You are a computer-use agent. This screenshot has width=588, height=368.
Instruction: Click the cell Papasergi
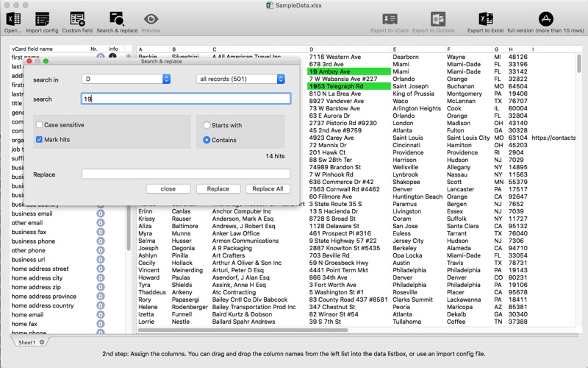pos(185,300)
